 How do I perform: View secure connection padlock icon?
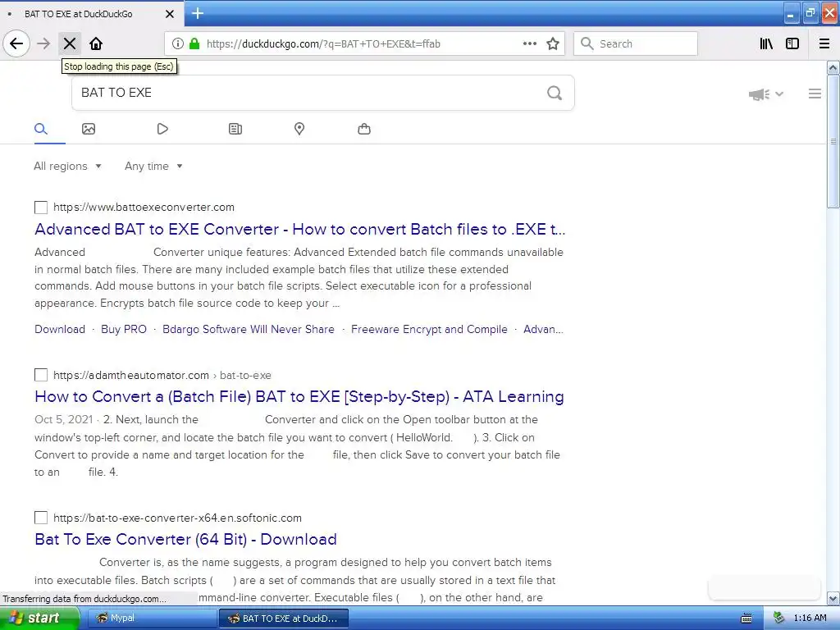(x=194, y=44)
